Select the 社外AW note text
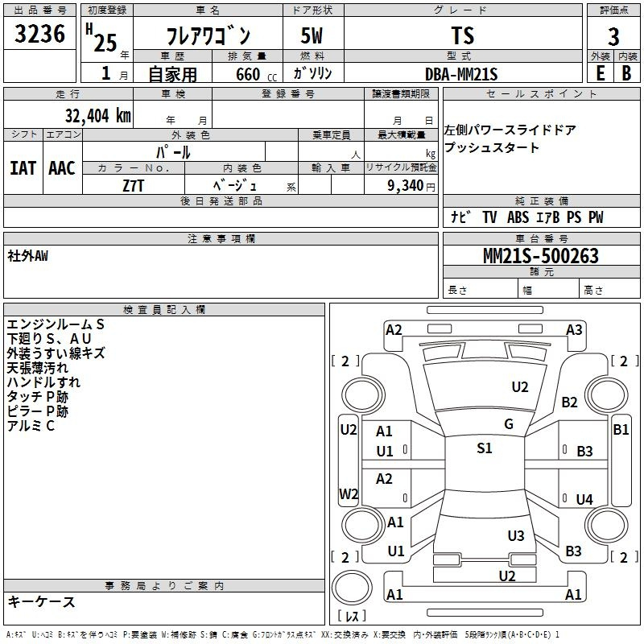Screen dimensions: 644x644 point(27,256)
